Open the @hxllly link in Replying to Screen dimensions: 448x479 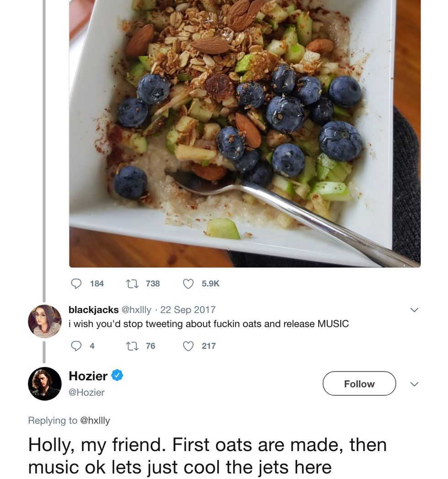click(95, 420)
